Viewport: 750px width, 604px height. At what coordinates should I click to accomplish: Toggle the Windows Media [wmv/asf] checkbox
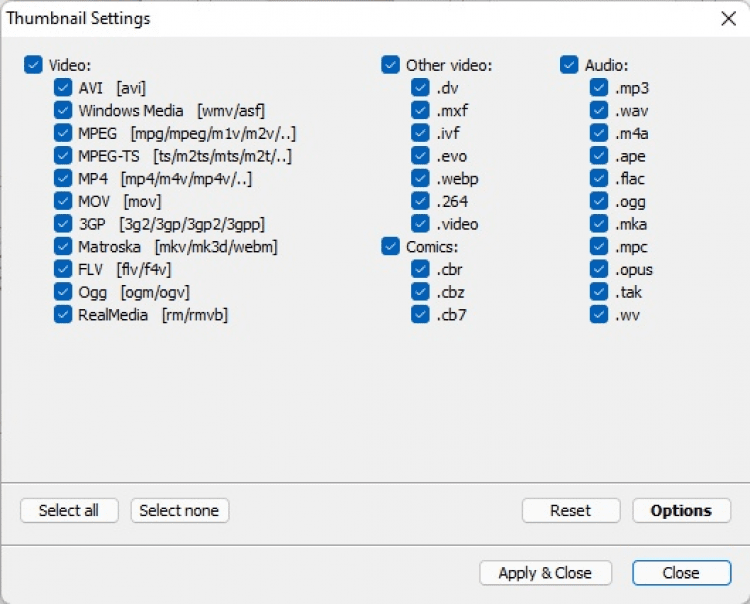pos(63,111)
